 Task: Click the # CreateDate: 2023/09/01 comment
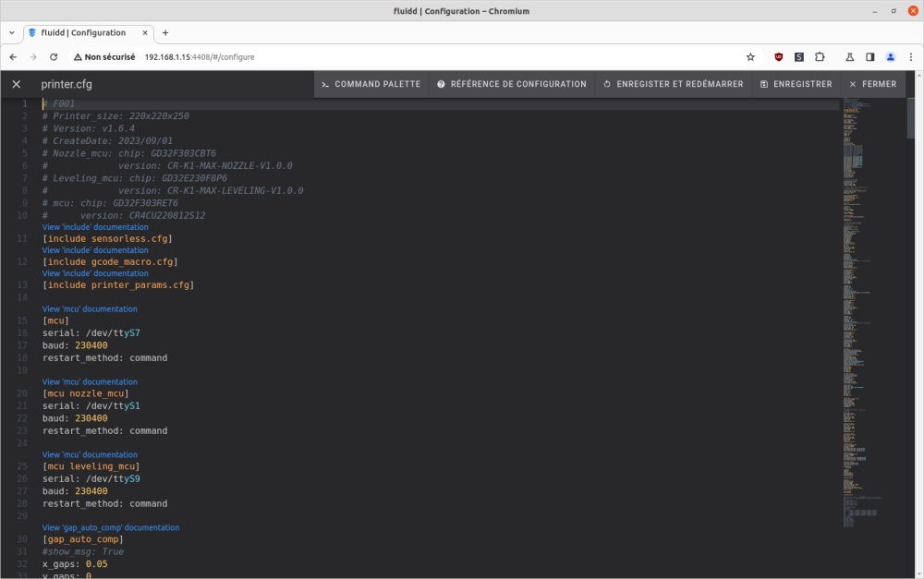(107, 140)
